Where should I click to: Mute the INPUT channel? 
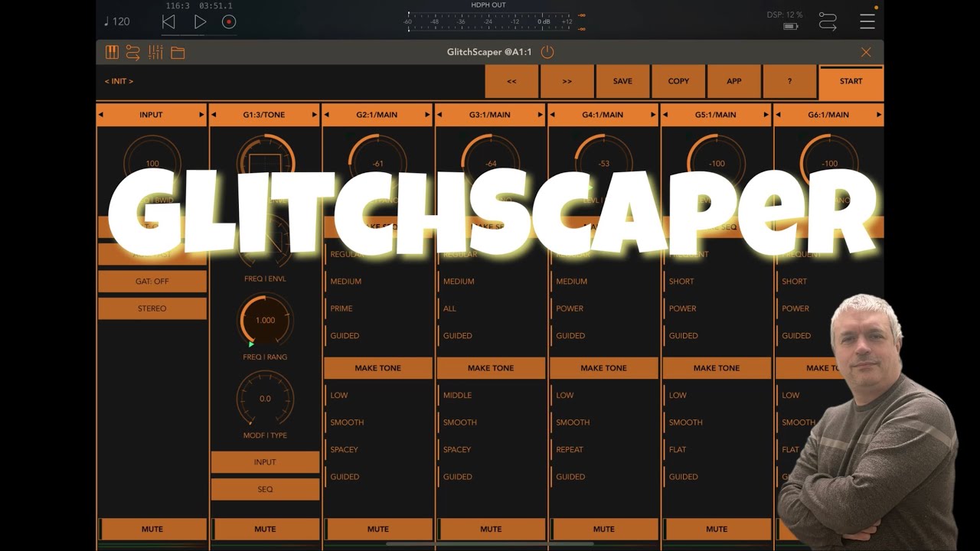point(152,529)
